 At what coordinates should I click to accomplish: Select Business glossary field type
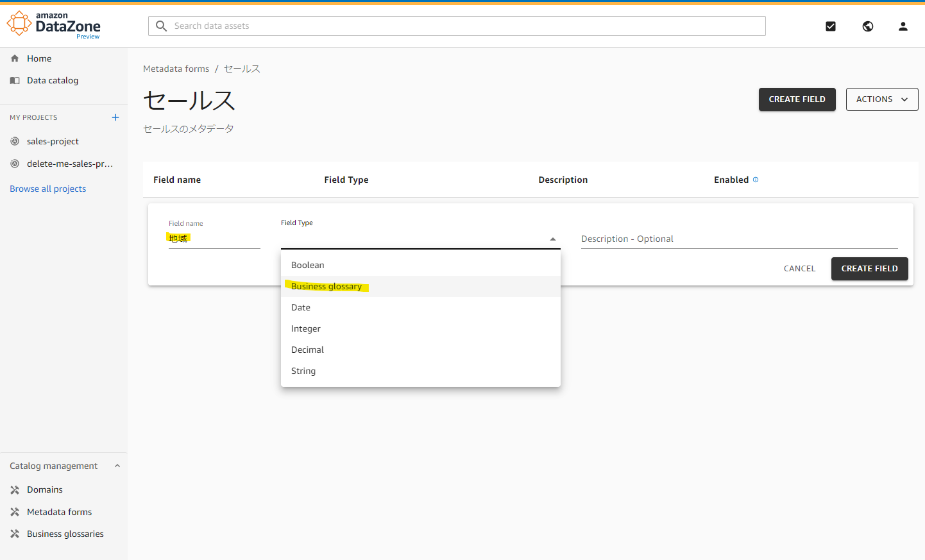point(421,286)
